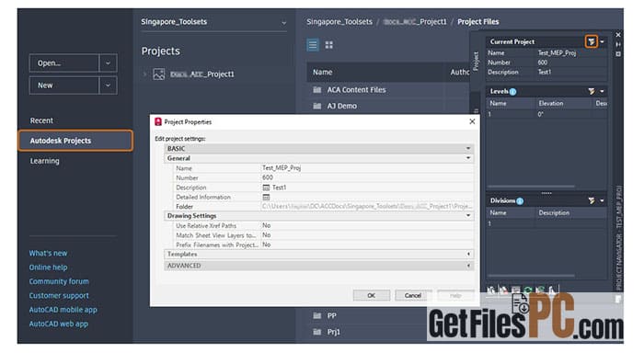Click Singapore_Toolsets in the breadcrumb
Viewport: 644px width, 353px height.
tap(339, 22)
